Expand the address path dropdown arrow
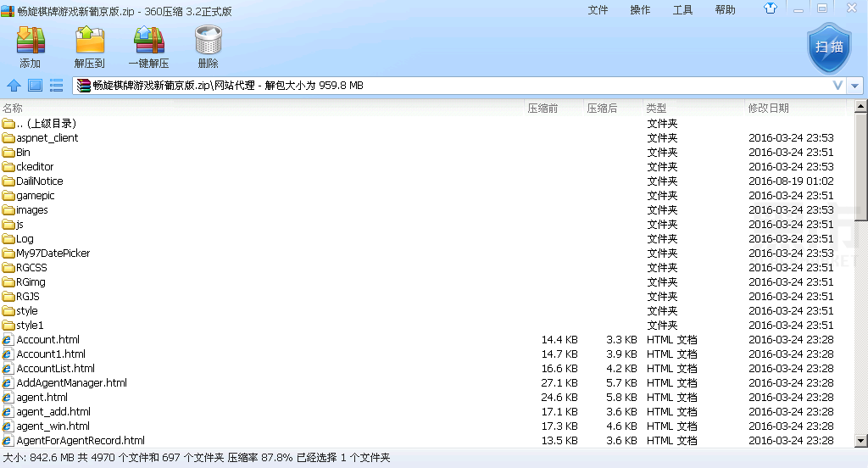Screen dimensions: 868x468 [855, 86]
